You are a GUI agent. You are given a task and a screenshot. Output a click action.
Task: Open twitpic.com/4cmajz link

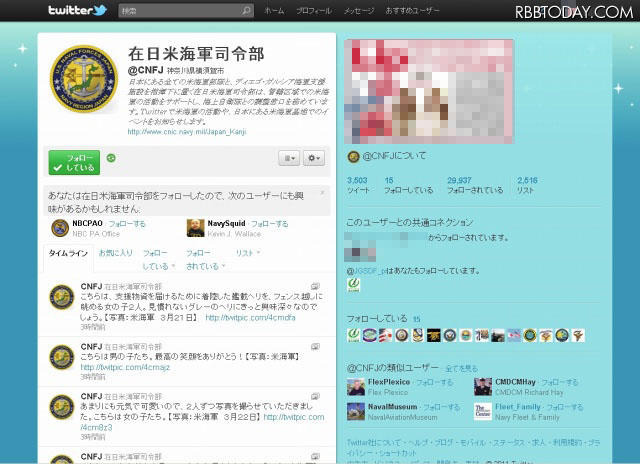pyautogui.click(x=125, y=367)
